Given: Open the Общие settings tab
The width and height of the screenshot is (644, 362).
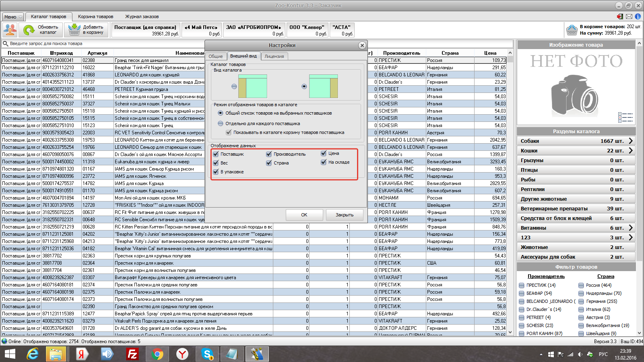Looking at the screenshot, I should point(216,56).
